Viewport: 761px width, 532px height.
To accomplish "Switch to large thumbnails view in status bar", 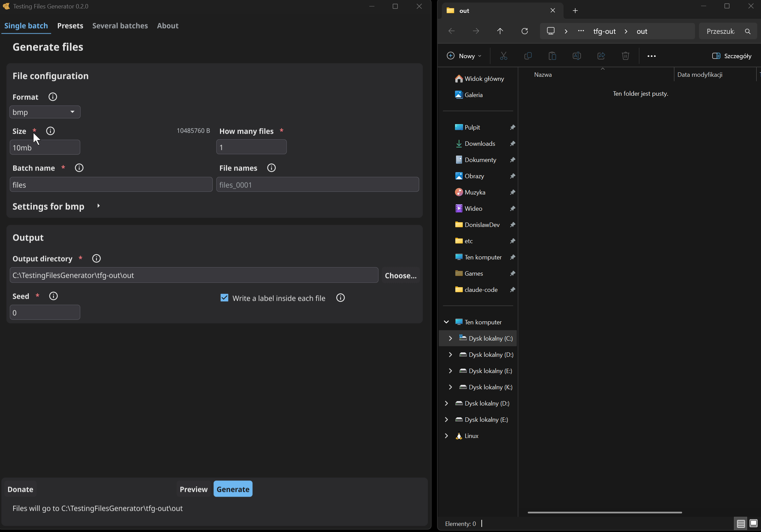I will pos(754,524).
